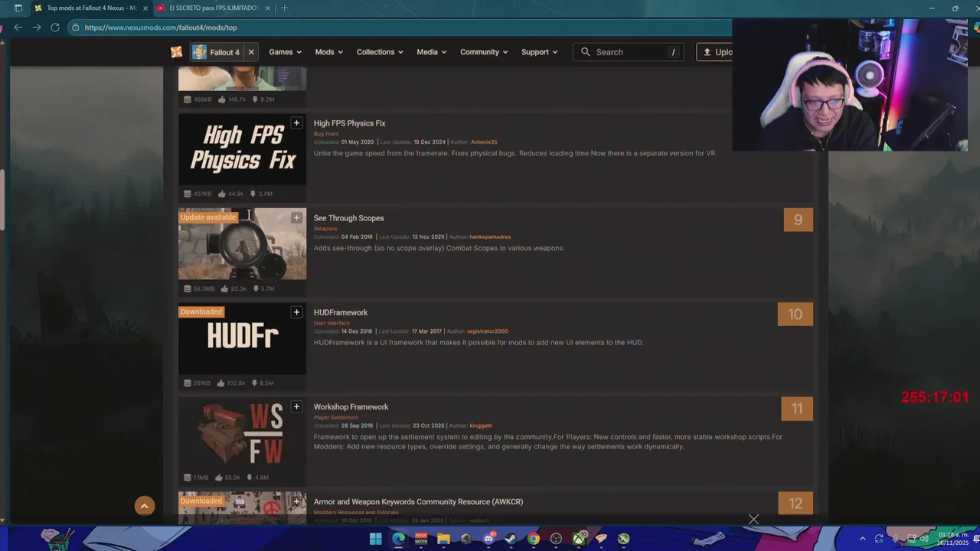Expand the Collections dropdown menu

click(x=380, y=52)
